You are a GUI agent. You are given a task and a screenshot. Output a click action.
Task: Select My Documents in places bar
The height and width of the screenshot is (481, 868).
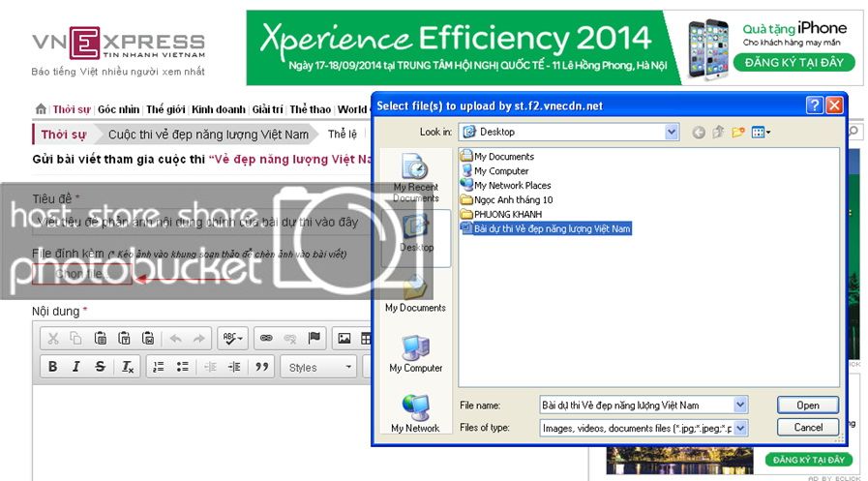click(x=415, y=293)
